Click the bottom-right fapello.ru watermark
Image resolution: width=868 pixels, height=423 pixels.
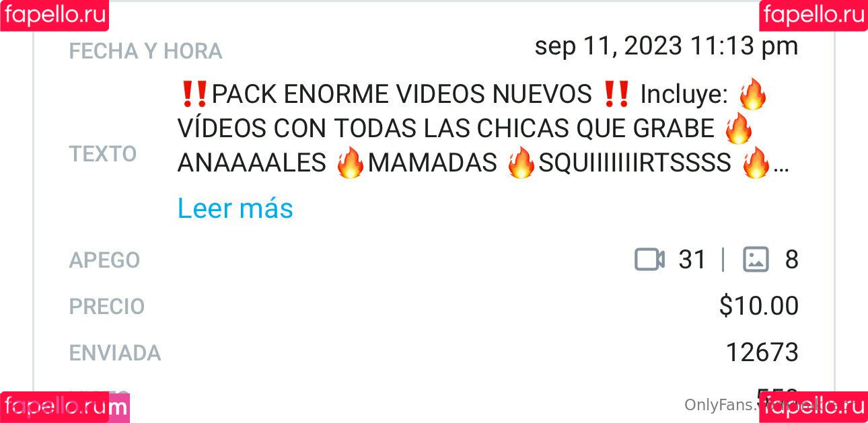(813, 407)
